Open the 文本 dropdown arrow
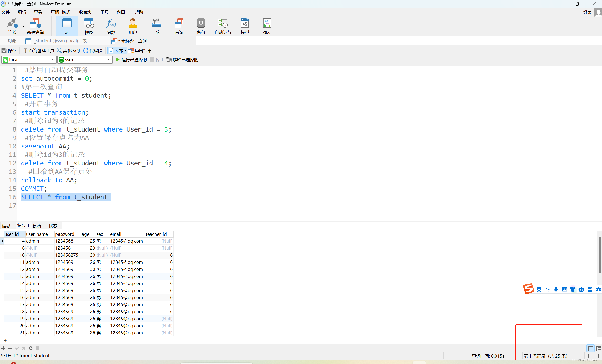This screenshot has height=364, width=602. (126, 51)
